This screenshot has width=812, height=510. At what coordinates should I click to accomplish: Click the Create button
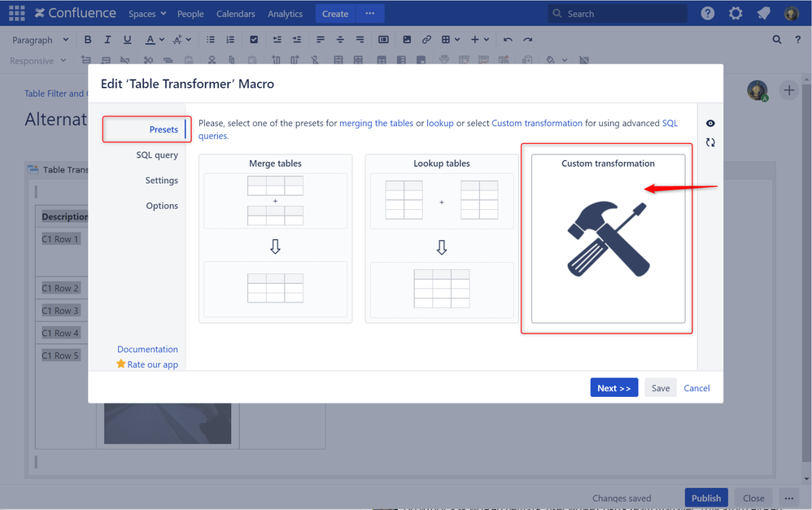pos(335,14)
